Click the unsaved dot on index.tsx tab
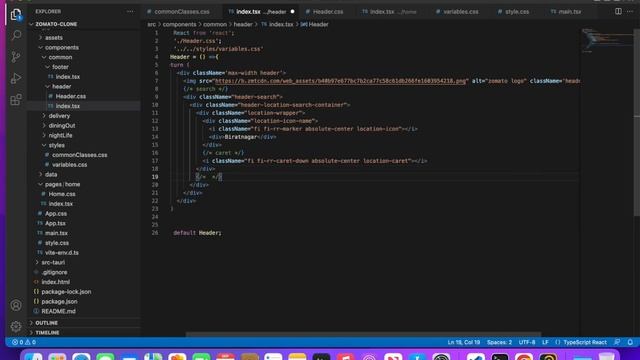Screen dimensions: 640x360 (292, 11)
